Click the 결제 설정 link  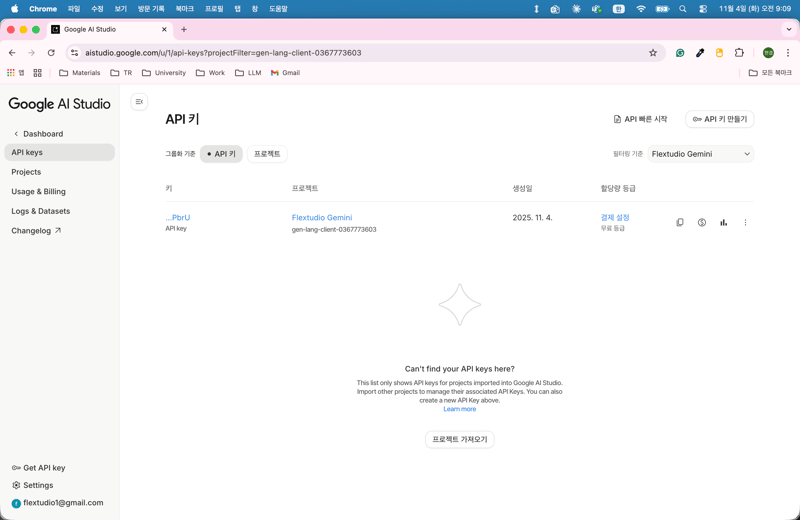(x=615, y=217)
